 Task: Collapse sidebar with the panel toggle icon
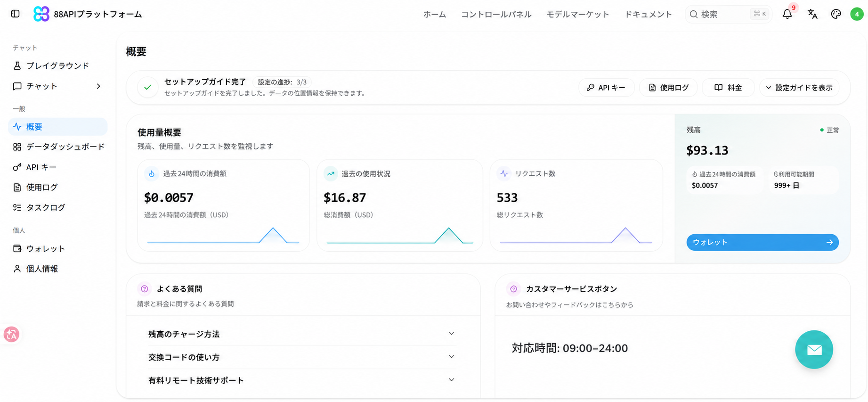(x=15, y=14)
